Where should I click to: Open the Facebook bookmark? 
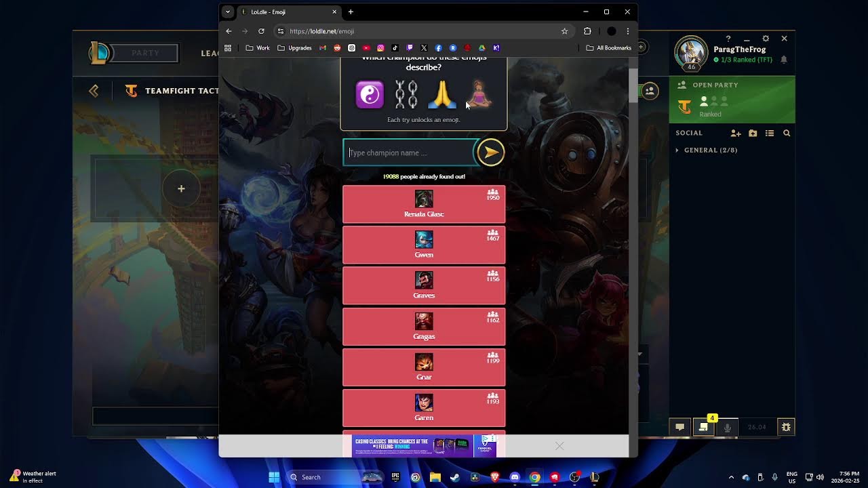(438, 48)
